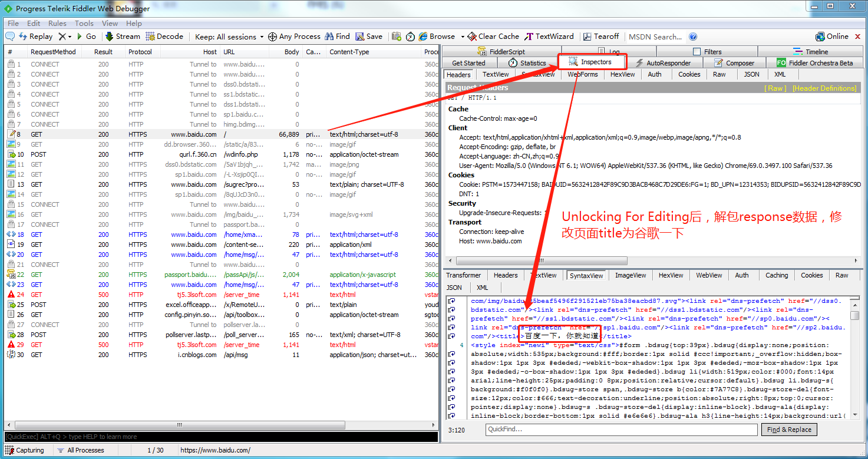Viewport: 868px width, 459px height.
Task: Open the Keep: All sessions dropdown
Action: [230, 37]
